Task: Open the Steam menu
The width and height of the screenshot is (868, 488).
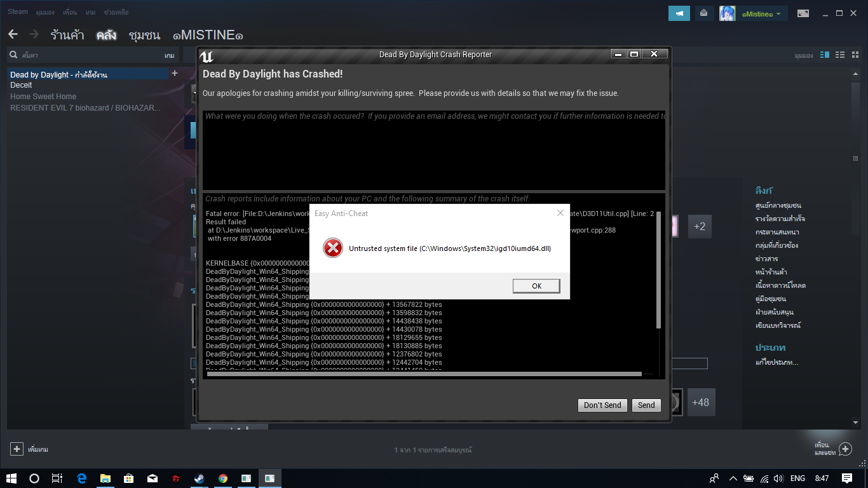Action: 18,11
